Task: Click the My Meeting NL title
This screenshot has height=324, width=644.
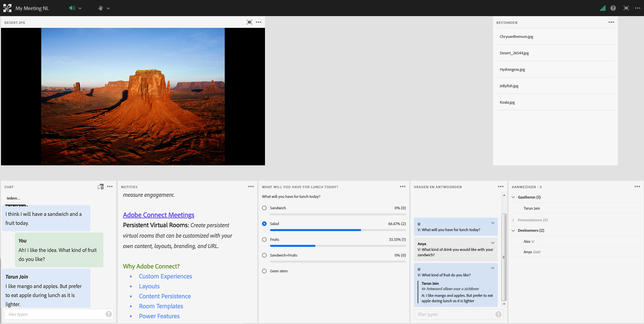Action: pyautogui.click(x=32, y=8)
